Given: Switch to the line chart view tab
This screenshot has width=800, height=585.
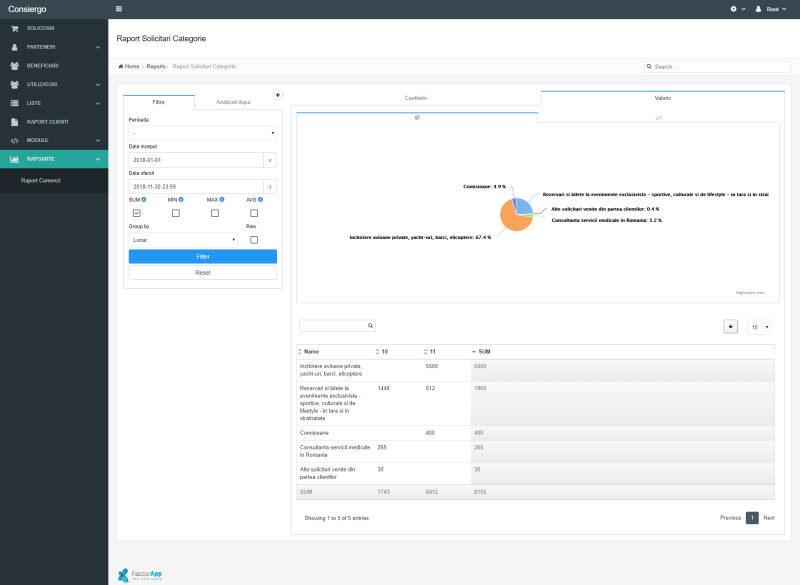Looking at the screenshot, I should click(x=659, y=117).
